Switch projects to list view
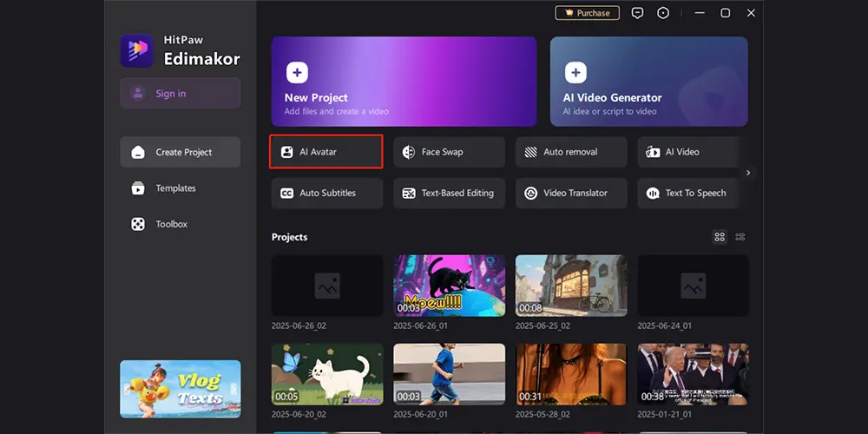The image size is (868, 434). pos(740,237)
